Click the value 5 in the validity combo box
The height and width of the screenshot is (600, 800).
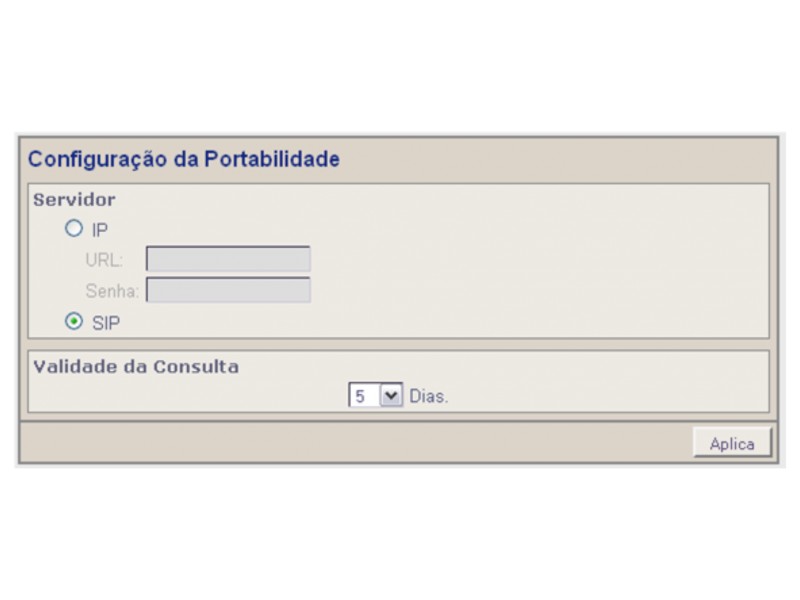[360, 396]
